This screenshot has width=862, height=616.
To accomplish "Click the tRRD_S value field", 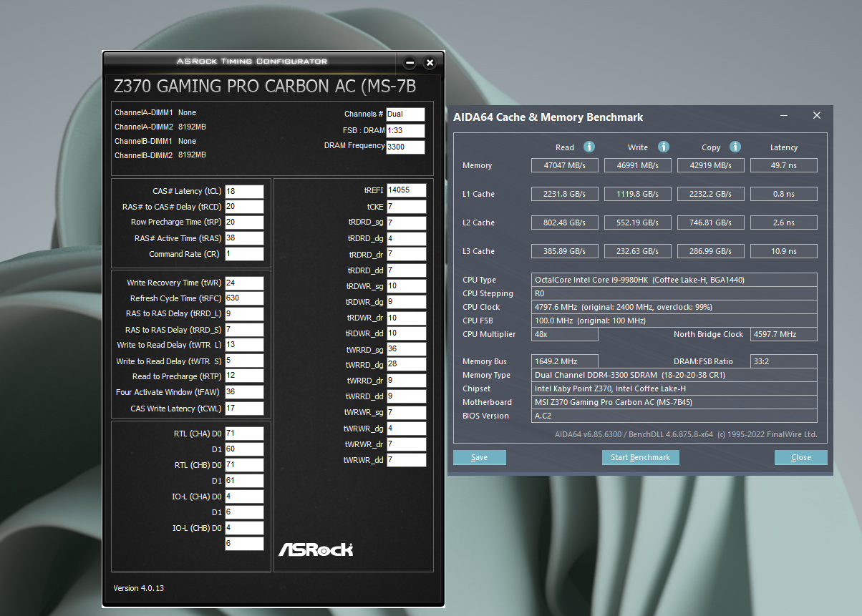I will tap(244, 331).
